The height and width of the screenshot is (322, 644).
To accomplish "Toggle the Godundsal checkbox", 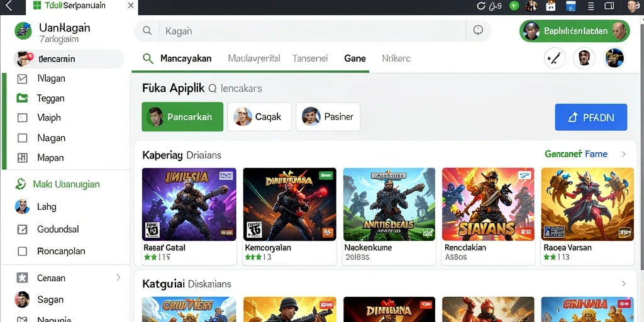I will pos(22,229).
